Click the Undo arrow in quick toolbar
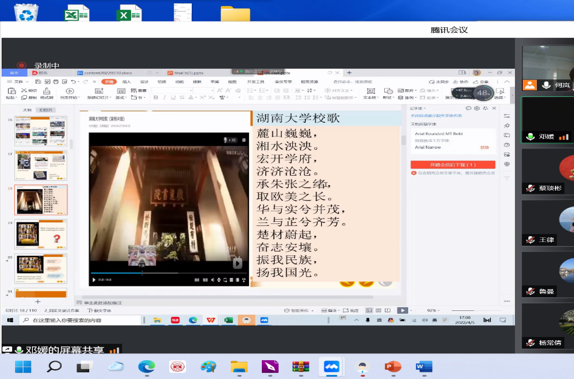The height and width of the screenshot is (379, 574). pos(74,82)
